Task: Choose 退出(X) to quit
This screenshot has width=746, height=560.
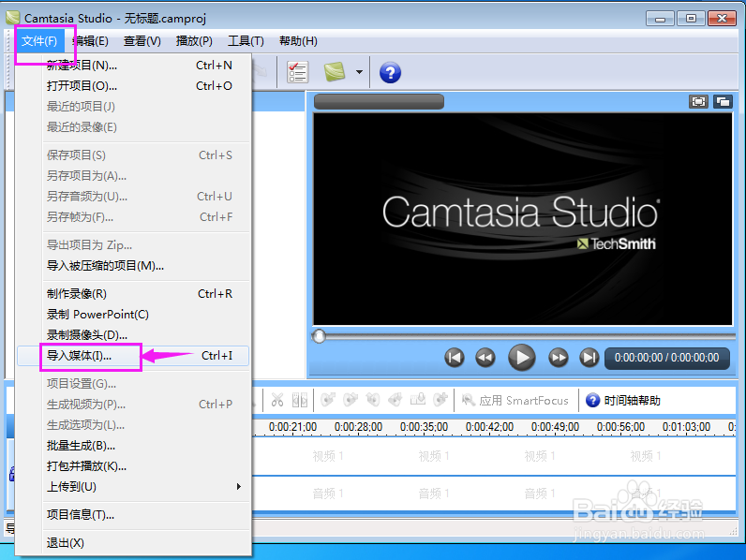Action: click(133, 543)
